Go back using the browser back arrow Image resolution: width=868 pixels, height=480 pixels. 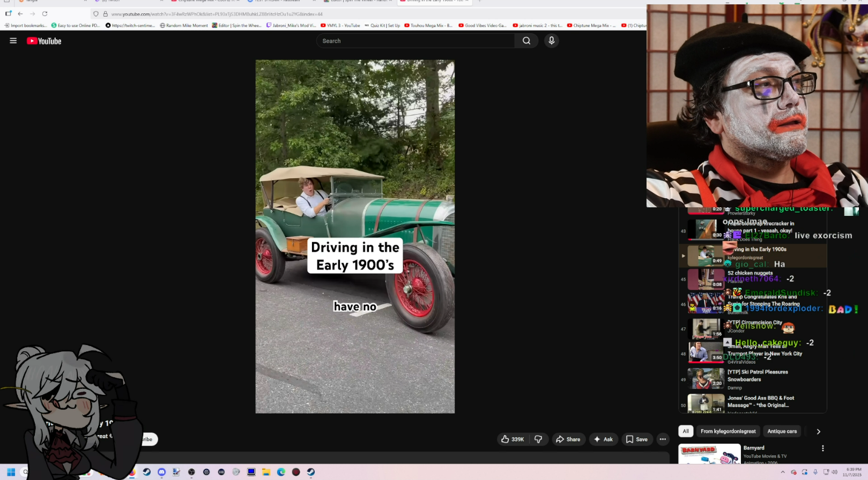[x=20, y=14]
